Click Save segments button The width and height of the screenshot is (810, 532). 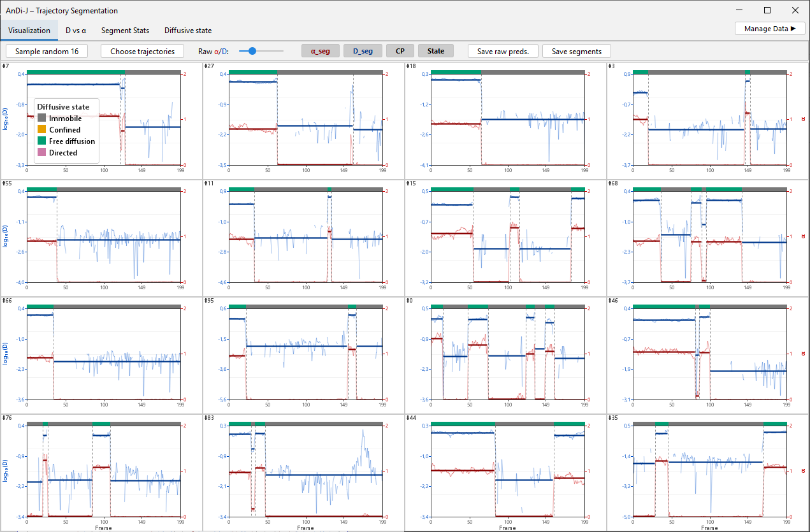pos(577,51)
